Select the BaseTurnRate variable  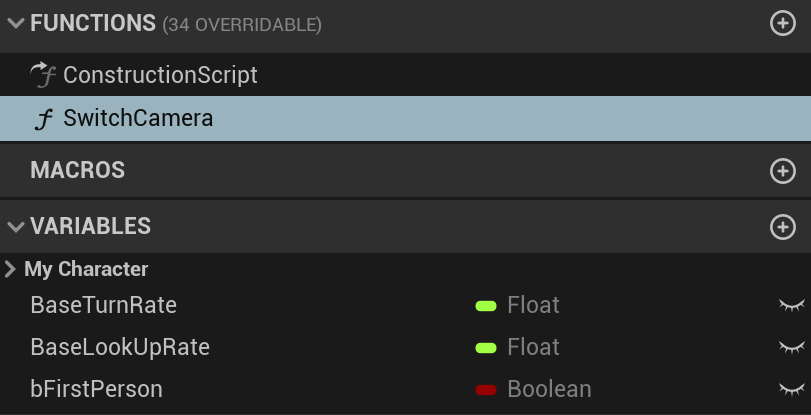click(x=103, y=305)
